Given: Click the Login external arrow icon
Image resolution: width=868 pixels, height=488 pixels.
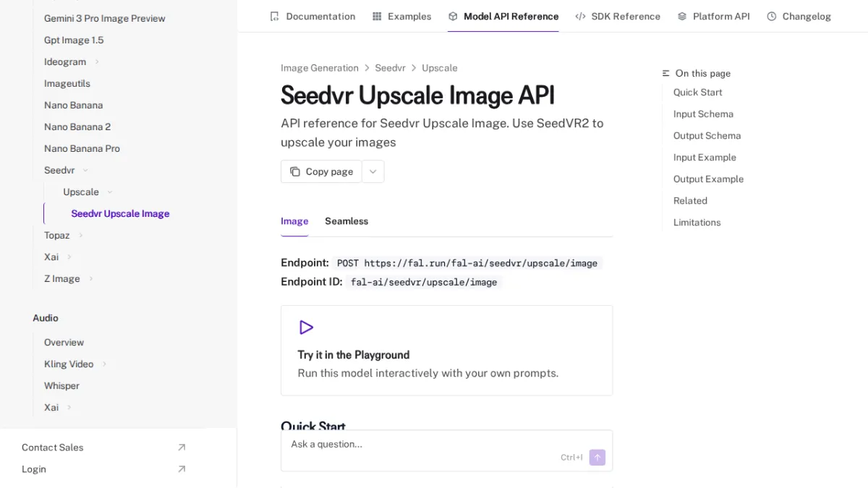Looking at the screenshot, I should coord(182,469).
